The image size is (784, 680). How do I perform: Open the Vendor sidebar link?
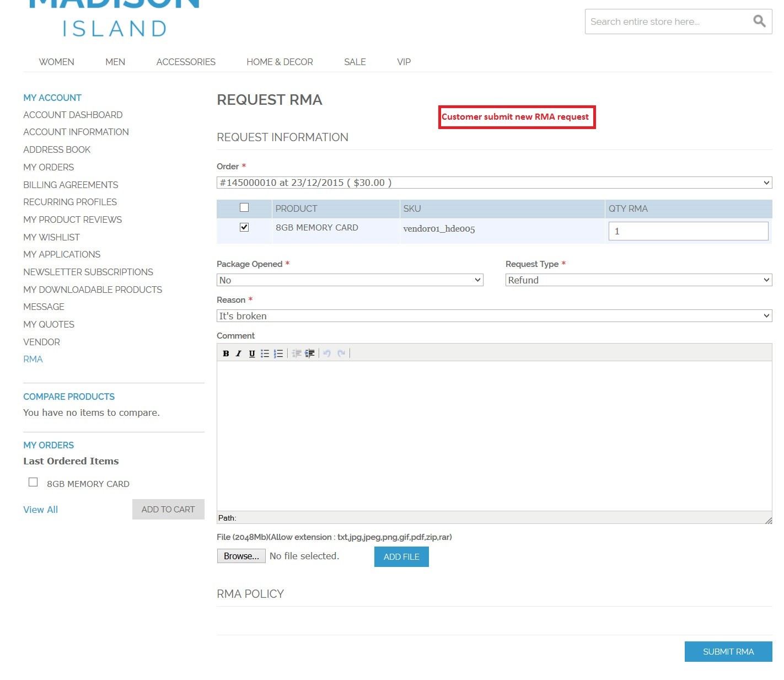point(41,342)
